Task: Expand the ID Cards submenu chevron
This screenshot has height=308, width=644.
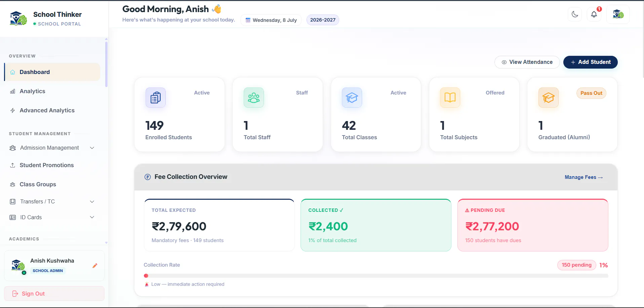Action: [92, 217]
